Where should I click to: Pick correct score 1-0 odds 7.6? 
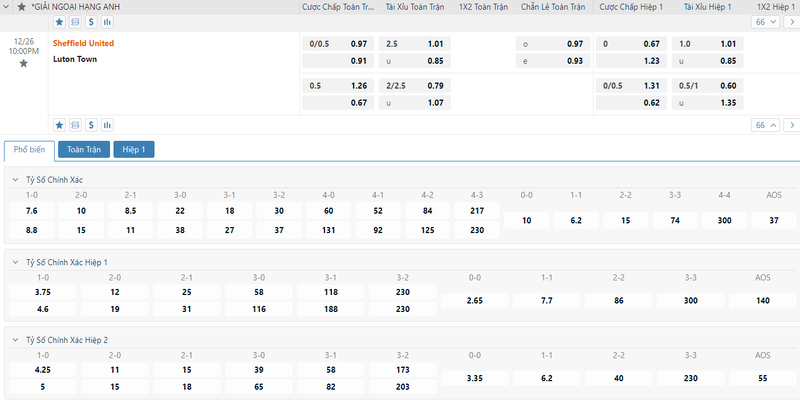point(32,211)
